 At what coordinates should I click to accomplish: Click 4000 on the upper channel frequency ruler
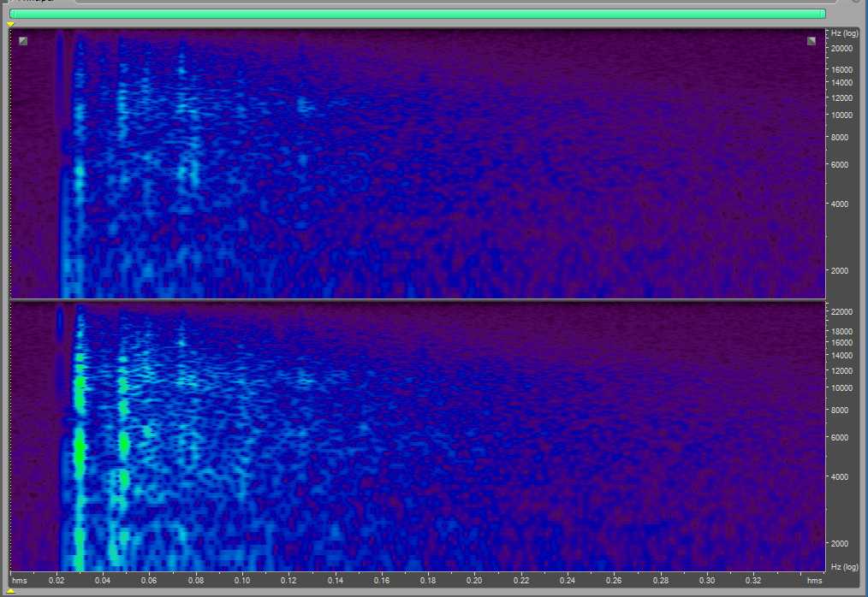click(x=840, y=204)
